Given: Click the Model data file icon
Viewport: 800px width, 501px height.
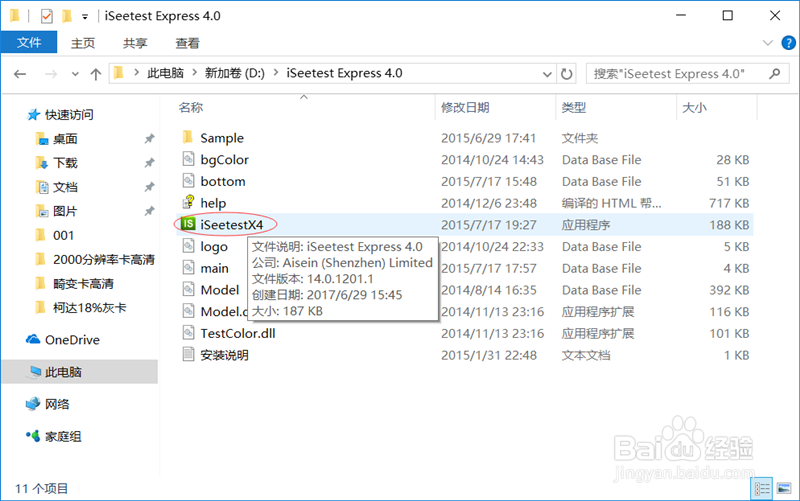Looking at the screenshot, I should tap(188, 289).
